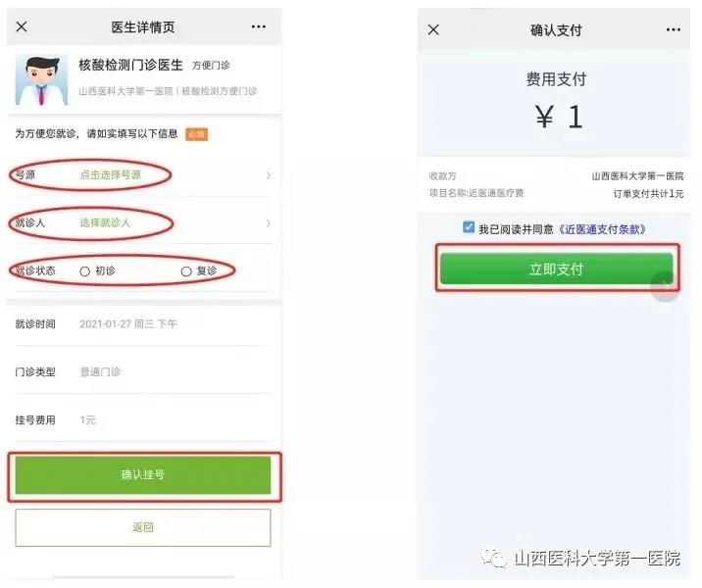Close the 确认支付 page with X
The width and height of the screenshot is (702, 588).
pyautogui.click(x=433, y=30)
